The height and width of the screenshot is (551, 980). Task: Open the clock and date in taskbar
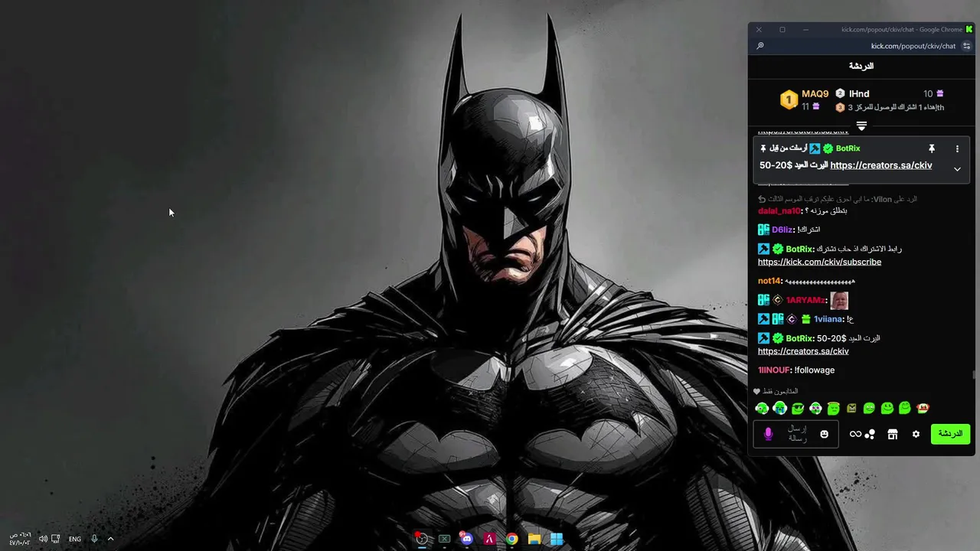pyautogui.click(x=20, y=539)
